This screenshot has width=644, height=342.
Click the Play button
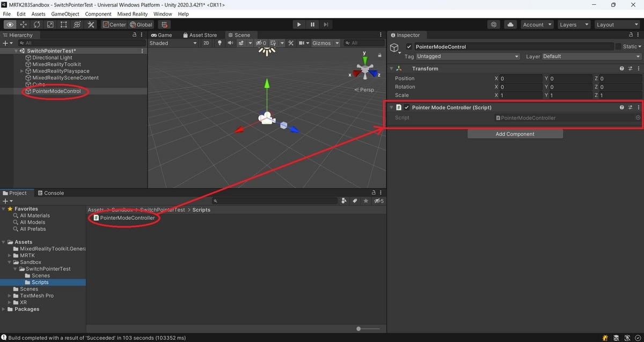tap(299, 25)
